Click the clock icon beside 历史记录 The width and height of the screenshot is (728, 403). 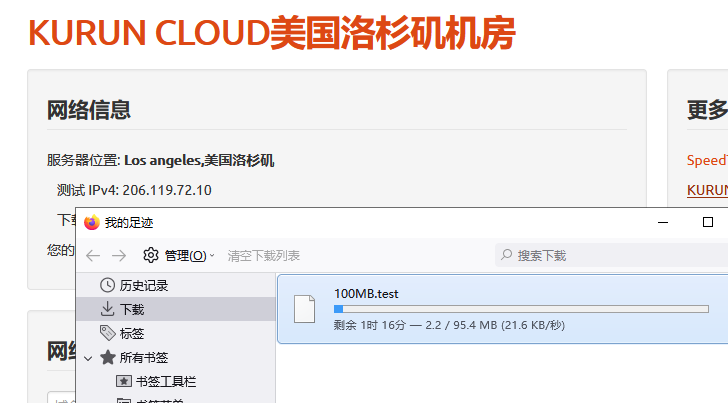[107, 285]
